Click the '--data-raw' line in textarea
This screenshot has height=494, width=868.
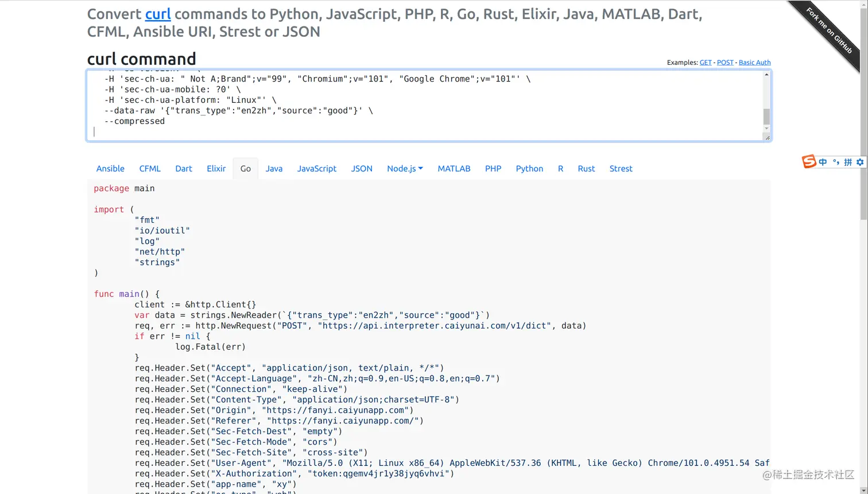(239, 110)
